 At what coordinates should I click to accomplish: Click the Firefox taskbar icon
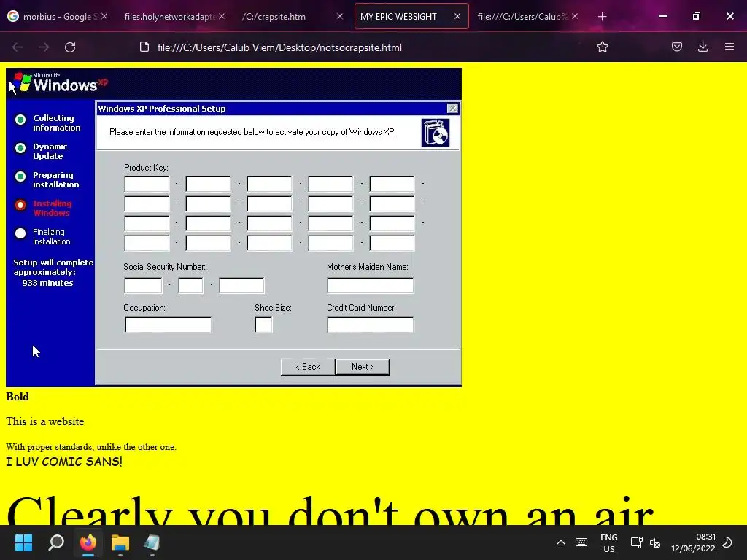[x=88, y=542]
